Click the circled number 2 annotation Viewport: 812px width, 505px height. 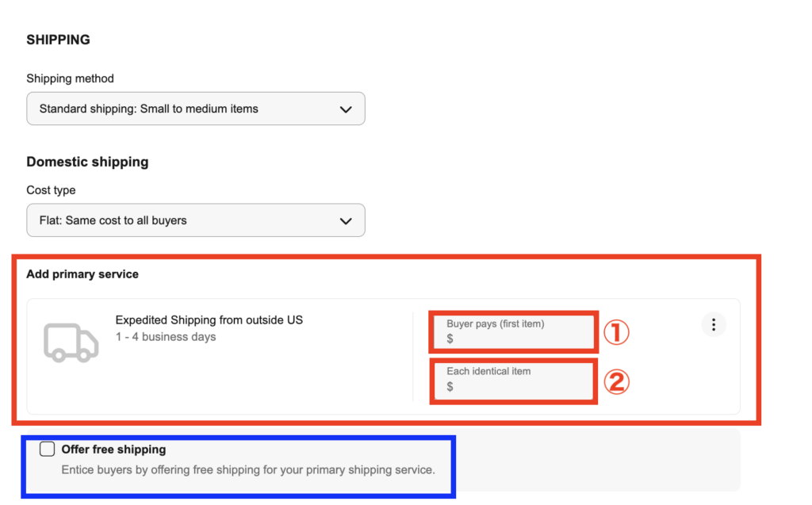(616, 382)
